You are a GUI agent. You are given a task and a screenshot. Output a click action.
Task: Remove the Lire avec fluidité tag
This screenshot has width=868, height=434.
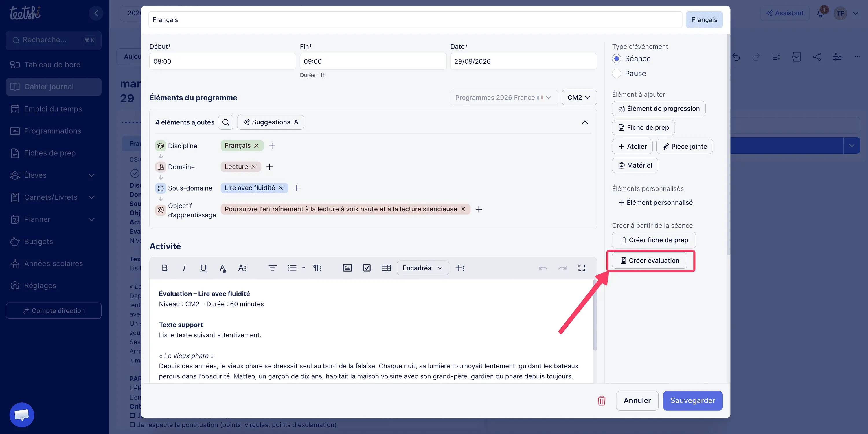[280, 188]
